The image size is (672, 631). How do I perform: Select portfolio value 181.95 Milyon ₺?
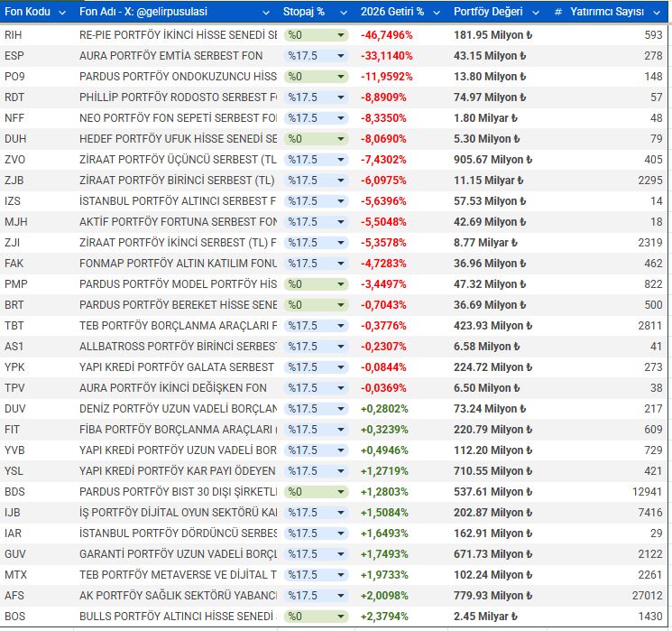[492, 35]
